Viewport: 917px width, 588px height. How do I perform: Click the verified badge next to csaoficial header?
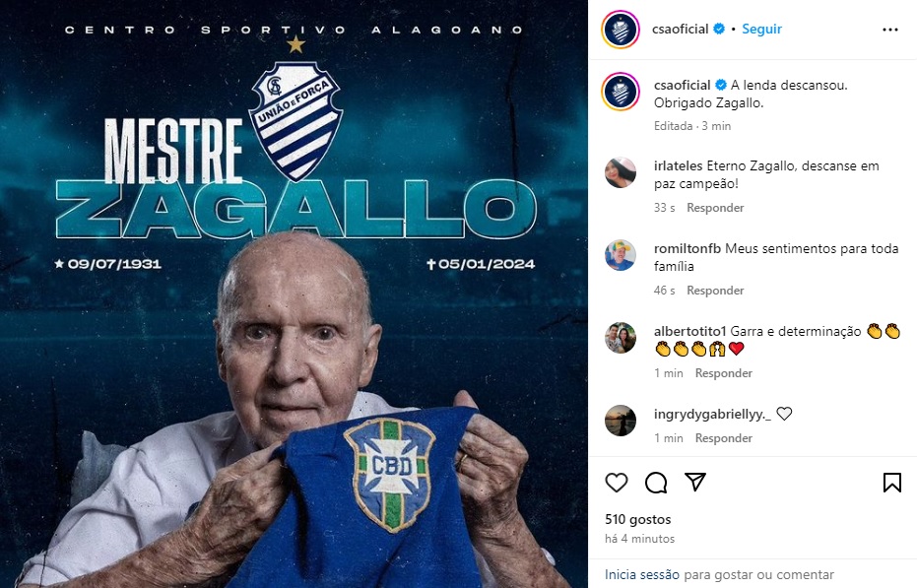tap(719, 29)
